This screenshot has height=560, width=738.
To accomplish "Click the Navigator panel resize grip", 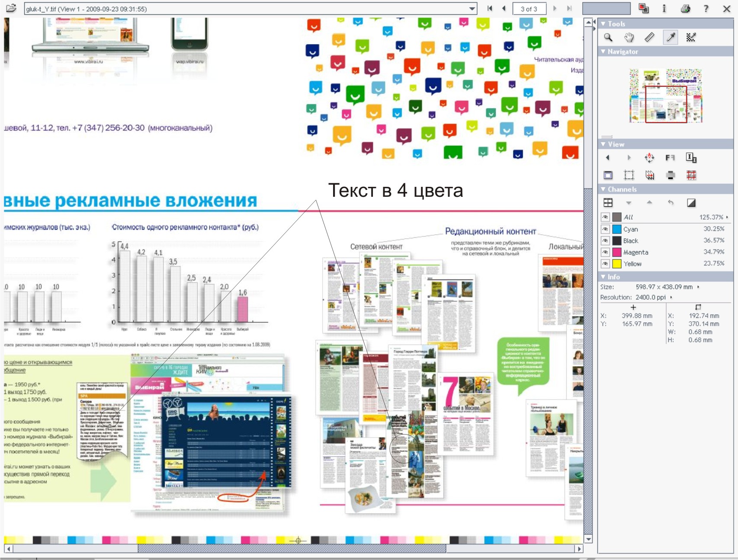I will click(606, 136).
